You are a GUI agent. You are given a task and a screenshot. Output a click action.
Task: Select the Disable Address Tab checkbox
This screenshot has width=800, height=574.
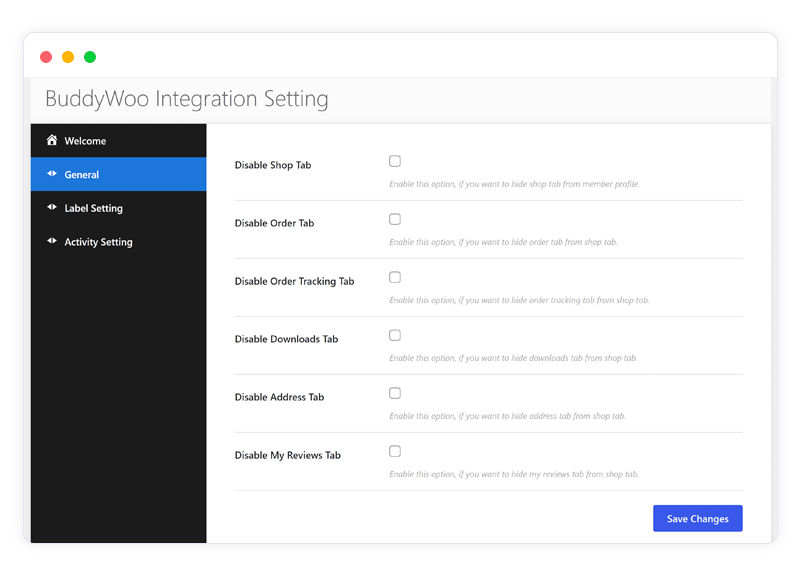pyautogui.click(x=395, y=393)
